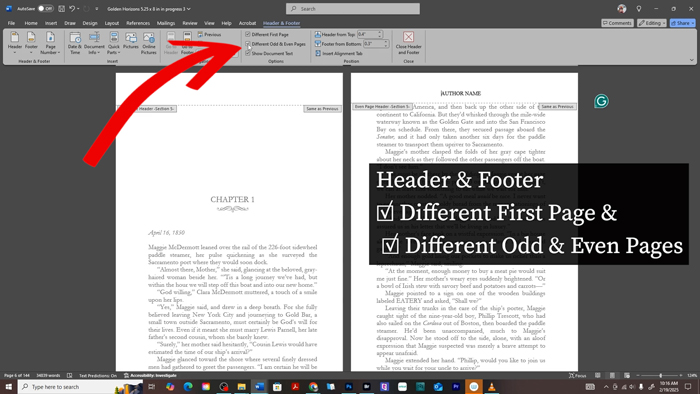Open the Review tab
Image resolution: width=700 pixels, height=394 pixels.
(190, 23)
